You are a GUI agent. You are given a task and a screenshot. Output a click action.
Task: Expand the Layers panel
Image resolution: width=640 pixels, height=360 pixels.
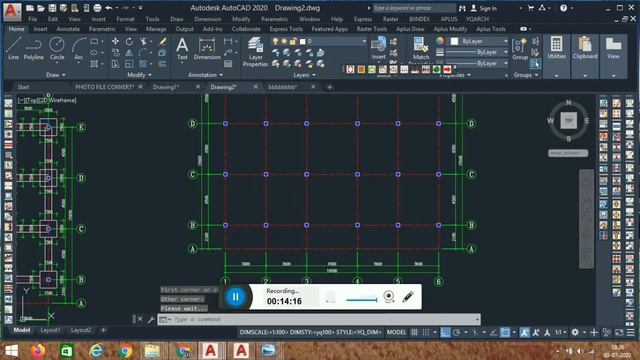(304, 75)
